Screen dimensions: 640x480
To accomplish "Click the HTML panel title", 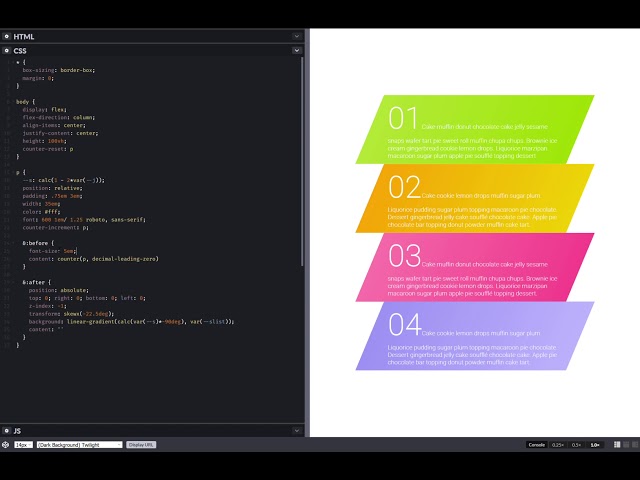I will point(24,37).
